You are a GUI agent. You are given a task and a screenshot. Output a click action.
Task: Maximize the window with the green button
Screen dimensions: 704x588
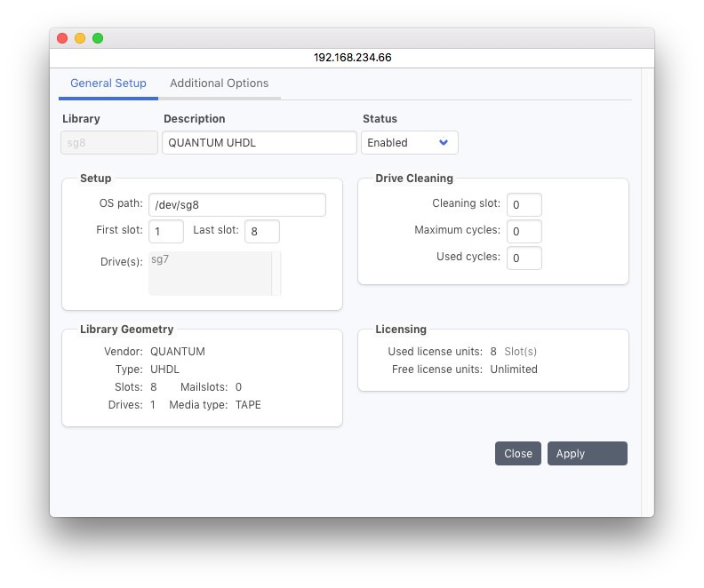click(98, 38)
